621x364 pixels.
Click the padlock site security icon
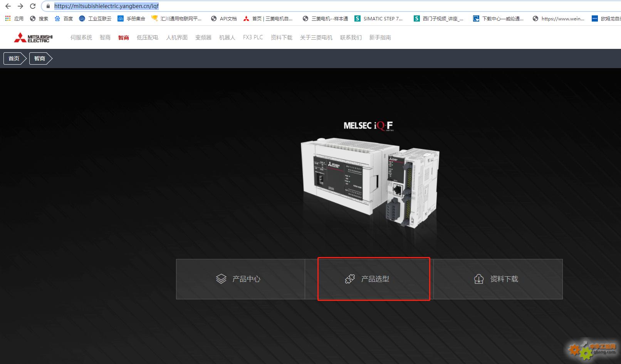click(48, 6)
